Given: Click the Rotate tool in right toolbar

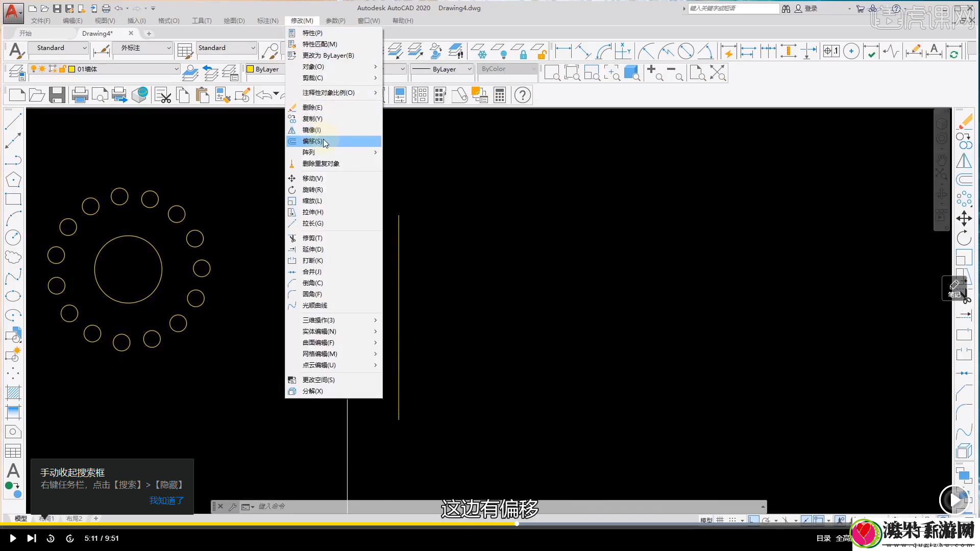Looking at the screenshot, I should tap(964, 238).
